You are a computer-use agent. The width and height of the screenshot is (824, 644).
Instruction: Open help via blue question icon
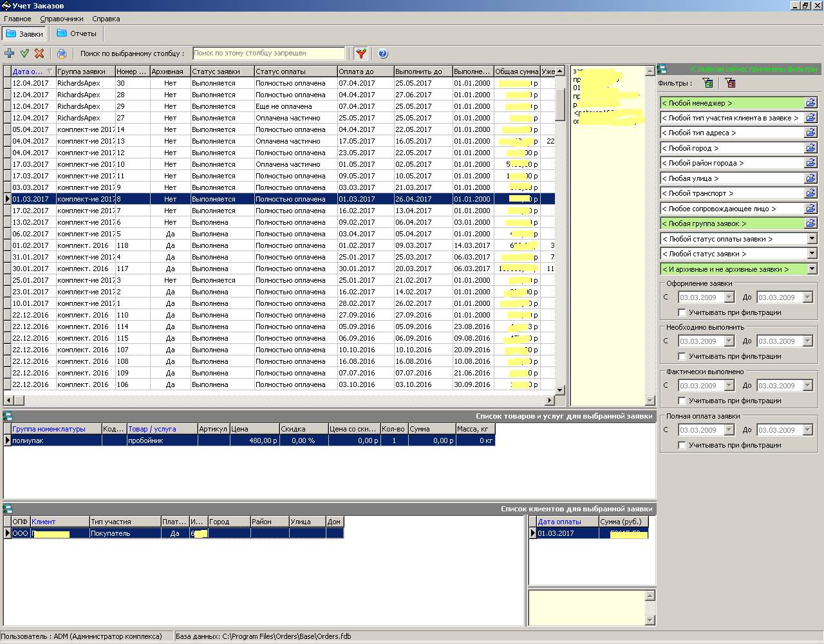pos(382,53)
